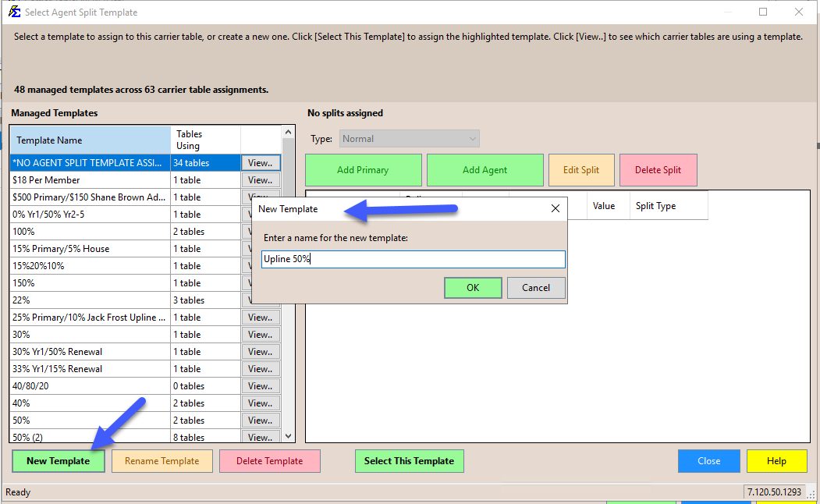820x504 pixels.
Task: Close the Select Agent Split Template window
Action: [x=799, y=12]
